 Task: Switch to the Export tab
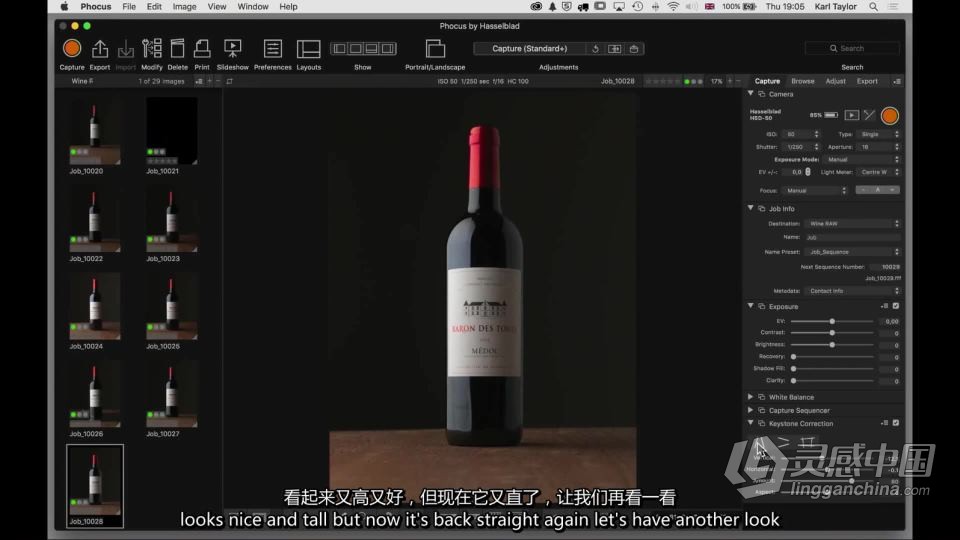pyautogui.click(x=867, y=81)
